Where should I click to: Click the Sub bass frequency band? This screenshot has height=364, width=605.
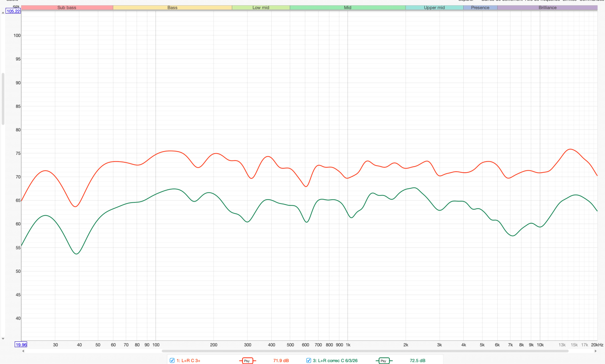click(67, 8)
